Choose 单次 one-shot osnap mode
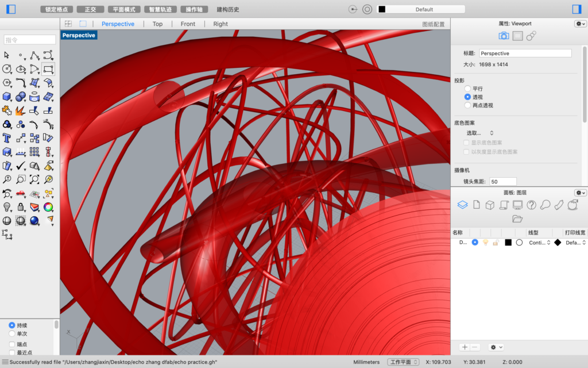The width and height of the screenshot is (588, 368). pyautogui.click(x=11, y=333)
